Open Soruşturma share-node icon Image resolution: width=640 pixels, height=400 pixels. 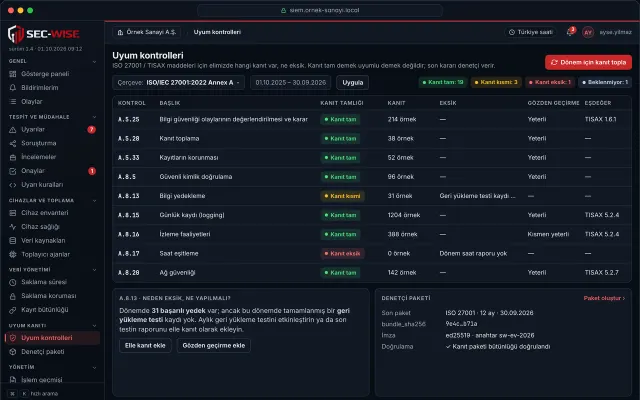coord(13,143)
